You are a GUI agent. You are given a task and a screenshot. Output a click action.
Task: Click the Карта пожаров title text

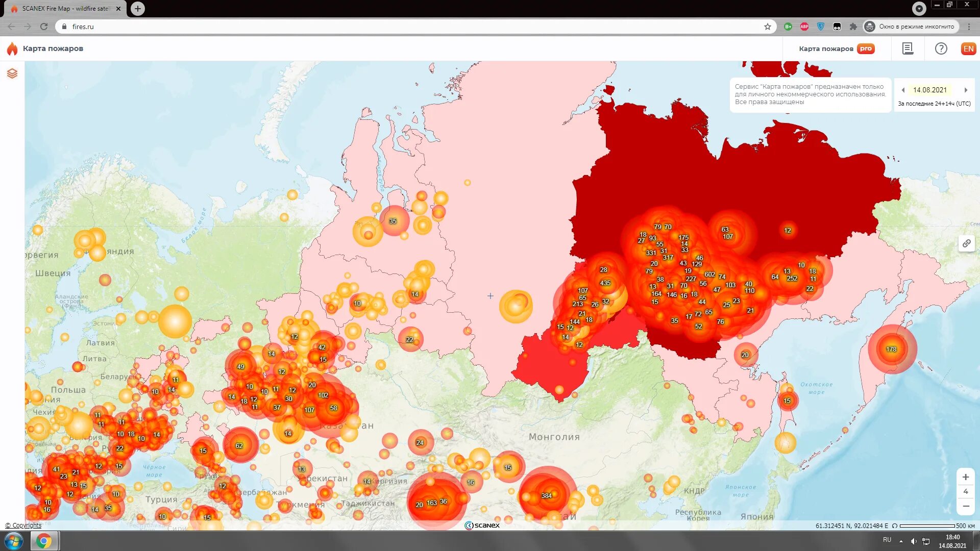point(53,48)
